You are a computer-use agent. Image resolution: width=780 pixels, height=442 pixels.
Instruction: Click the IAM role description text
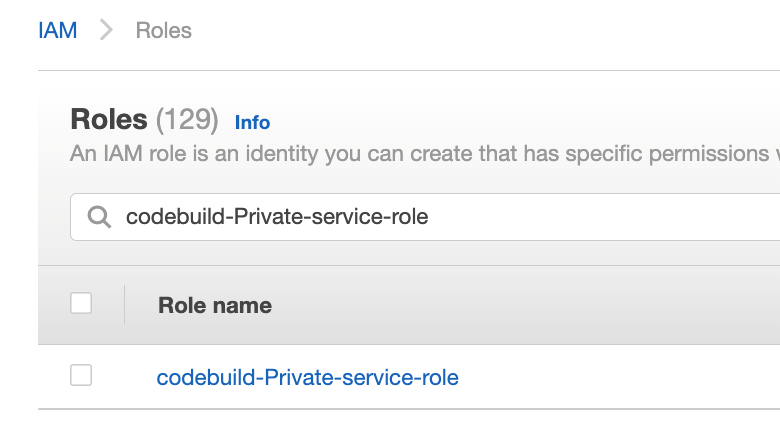click(425, 154)
